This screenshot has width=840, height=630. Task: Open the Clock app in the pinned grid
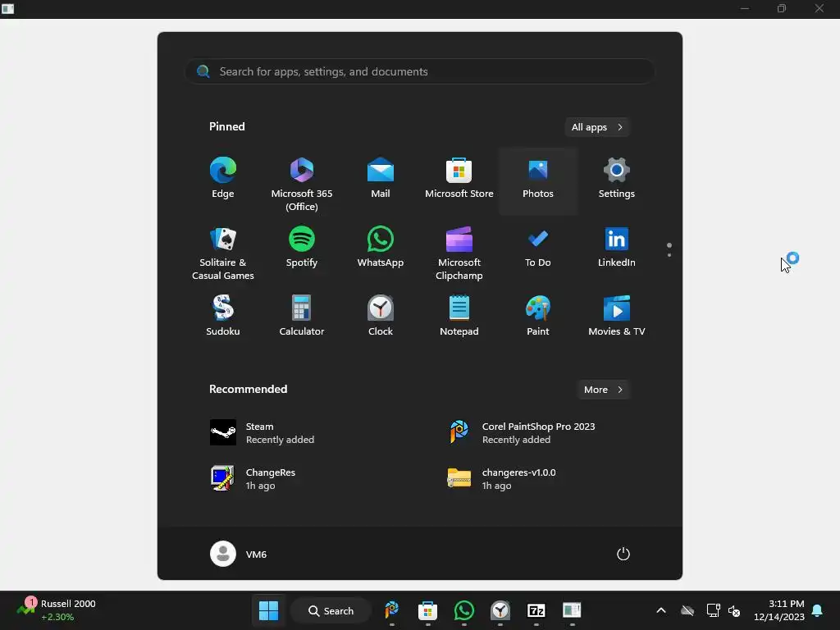pos(381,317)
